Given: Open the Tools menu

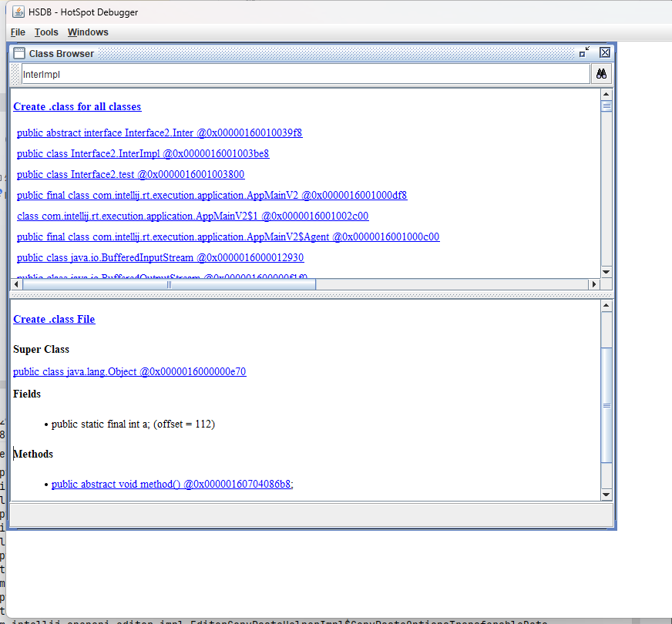Looking at the screenshot, I should [46, 32].
